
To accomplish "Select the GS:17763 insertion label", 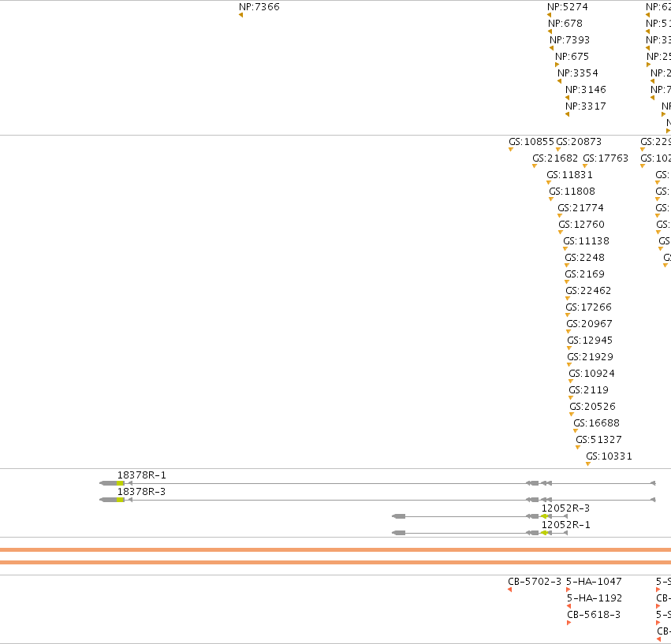I will (606, 158).
